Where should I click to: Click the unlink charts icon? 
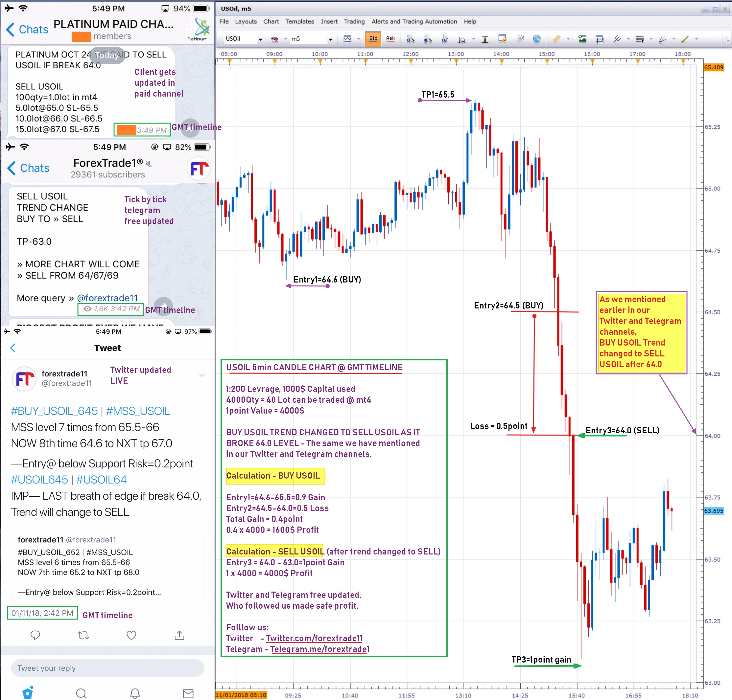275,39
